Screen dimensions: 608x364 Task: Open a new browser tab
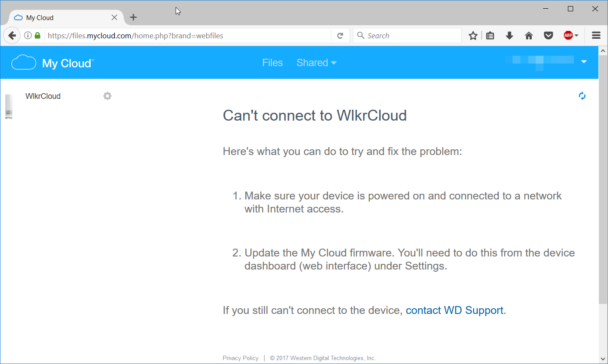(133, 17)
